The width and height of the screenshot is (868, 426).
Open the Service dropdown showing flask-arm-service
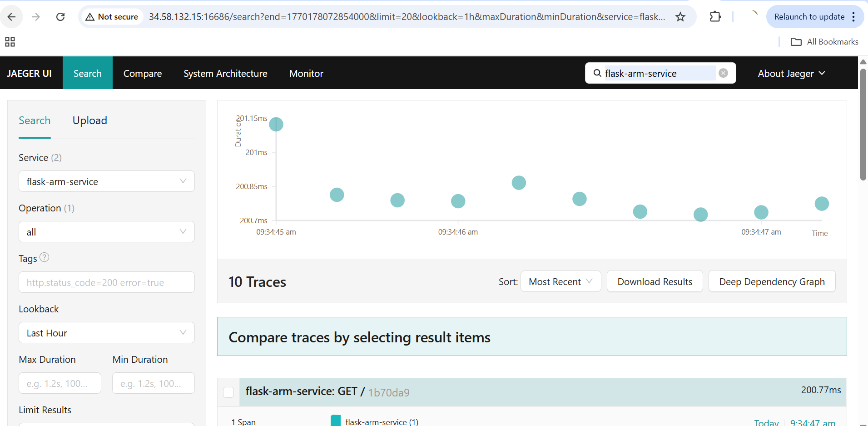click(106, 181)
